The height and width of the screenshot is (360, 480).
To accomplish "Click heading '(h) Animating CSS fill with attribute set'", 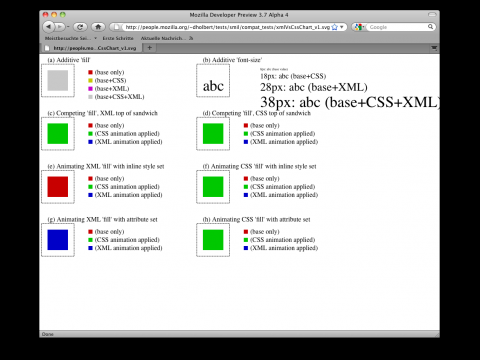I will click(x=257, y=219).
